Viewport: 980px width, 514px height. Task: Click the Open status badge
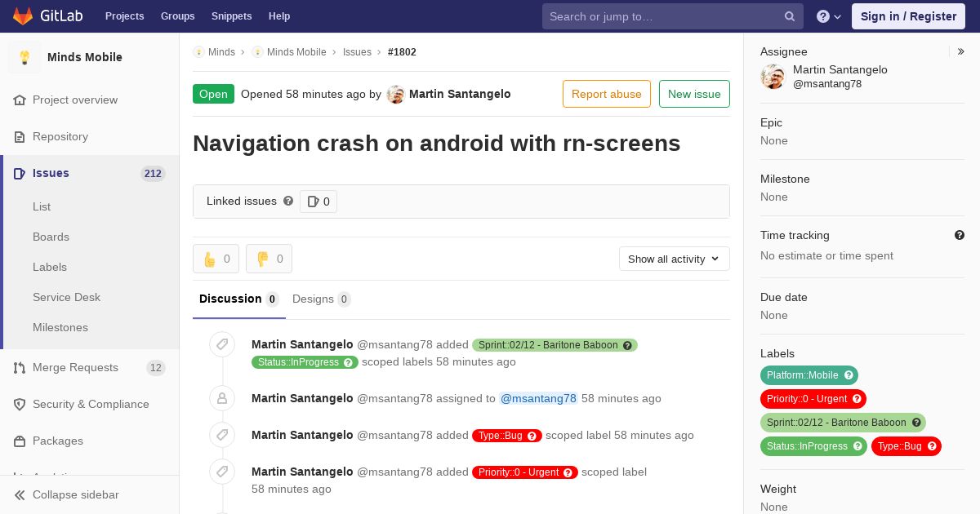[x=213, y=94]
